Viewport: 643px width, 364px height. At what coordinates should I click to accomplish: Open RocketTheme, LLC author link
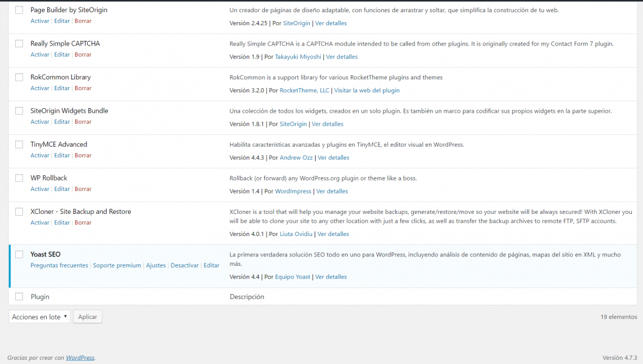coord(305,91)
